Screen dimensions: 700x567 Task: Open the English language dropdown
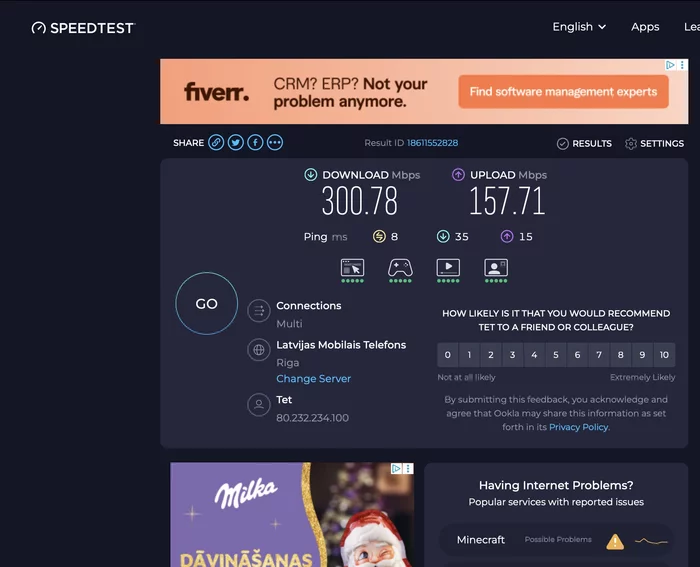(x=579, y=27)
